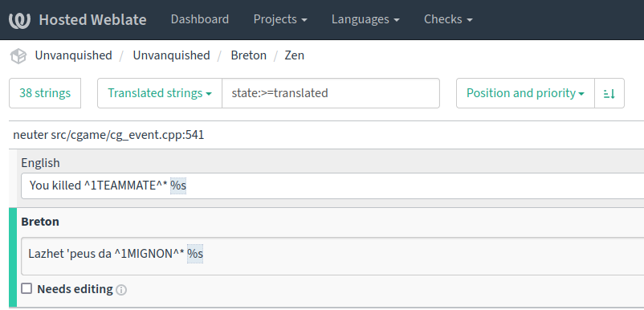Open the Zen breadcrumb link
This screenshot has width=644, height=310.
tap(295, 55)
